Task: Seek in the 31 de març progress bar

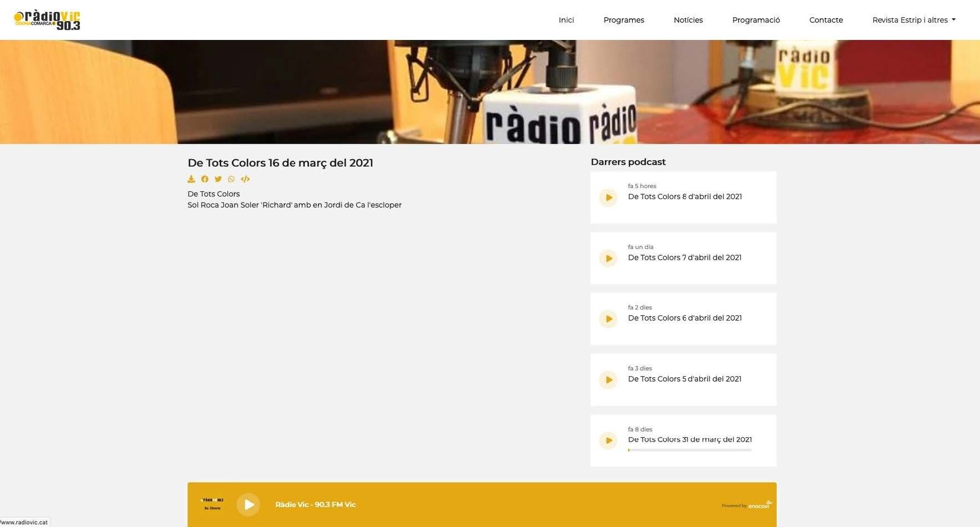Action: coord(690,450)
